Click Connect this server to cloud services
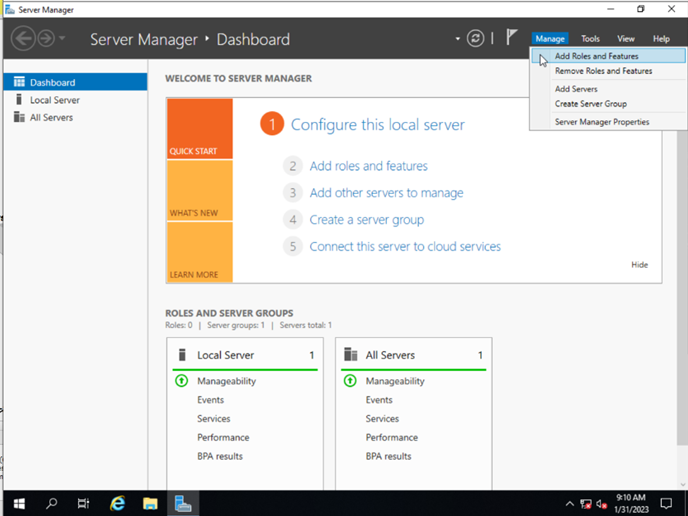The width and height of the screenshot is (688, 516). 405,247
